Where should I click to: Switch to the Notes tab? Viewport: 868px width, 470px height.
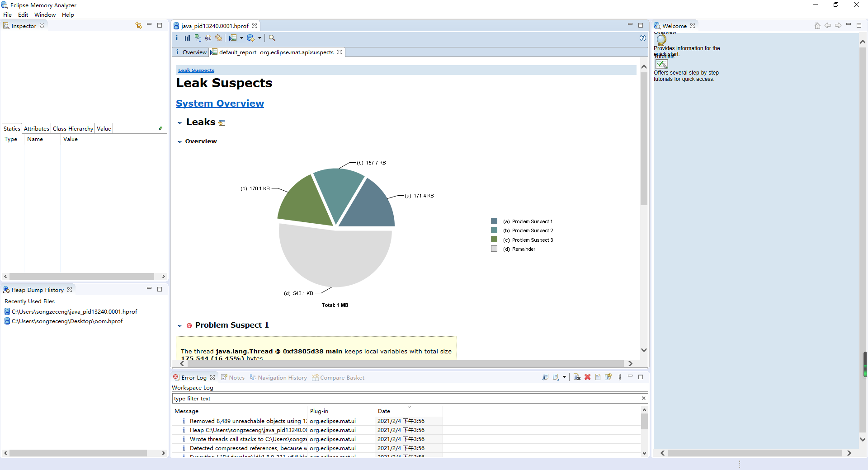pos(233,377)
